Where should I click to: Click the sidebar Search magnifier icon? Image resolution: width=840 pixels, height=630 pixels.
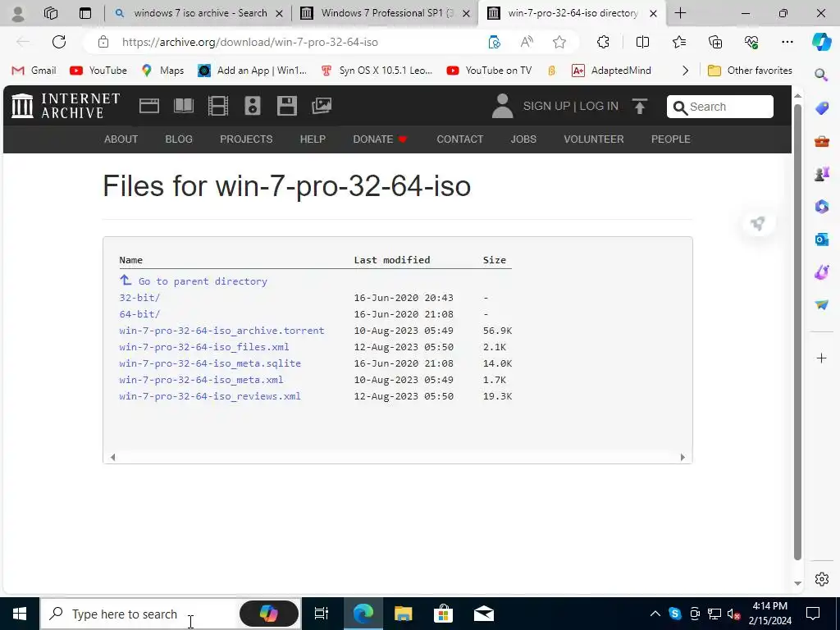821,75
